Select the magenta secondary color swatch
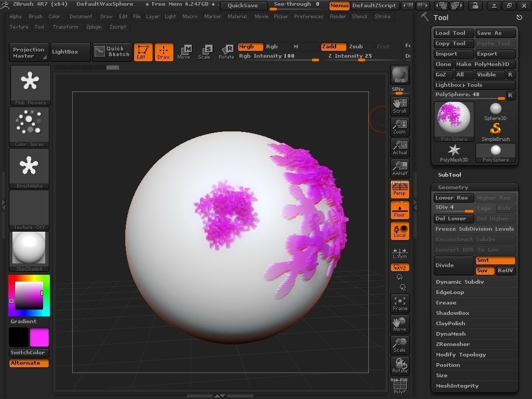This screenshot has height=399, width=532. point(39,337)
